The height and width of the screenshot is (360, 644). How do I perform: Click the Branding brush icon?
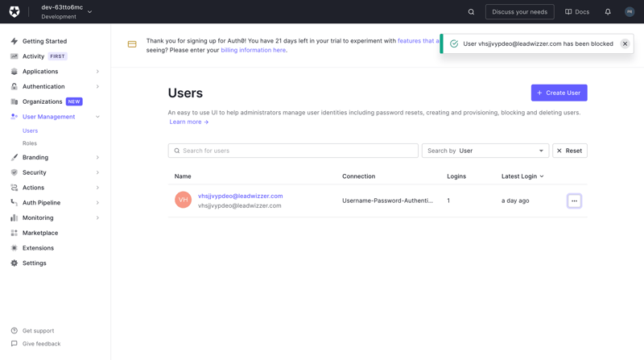pyautogui.click(x=14, y=157)
